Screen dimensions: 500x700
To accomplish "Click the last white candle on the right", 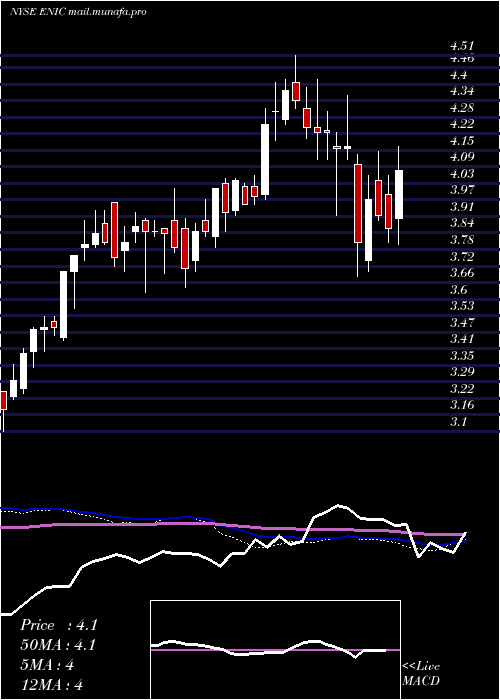I will point(399,194).
